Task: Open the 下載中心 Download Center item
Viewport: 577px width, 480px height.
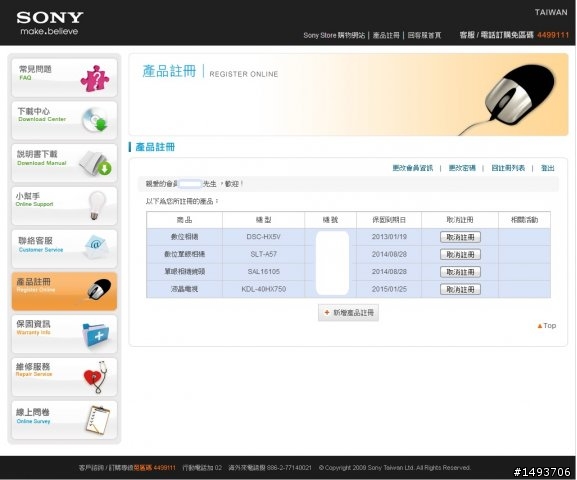Action: tap(64, 120)
